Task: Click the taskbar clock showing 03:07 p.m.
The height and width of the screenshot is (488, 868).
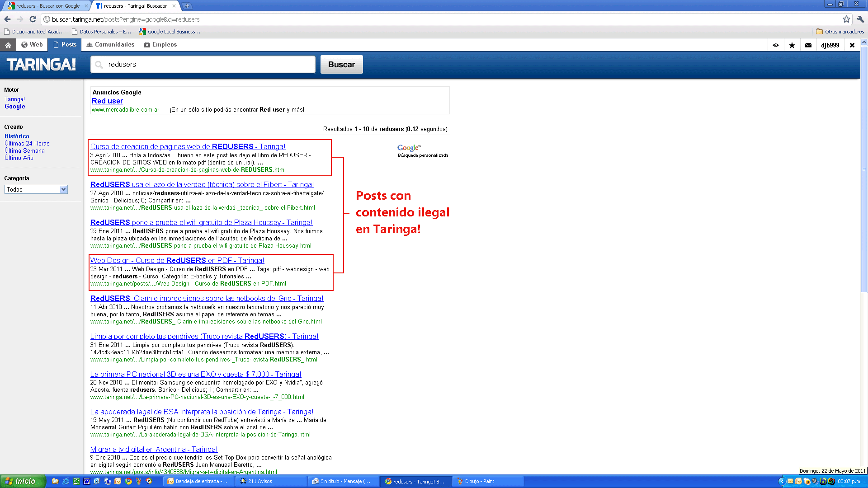Action: (850, 481)
